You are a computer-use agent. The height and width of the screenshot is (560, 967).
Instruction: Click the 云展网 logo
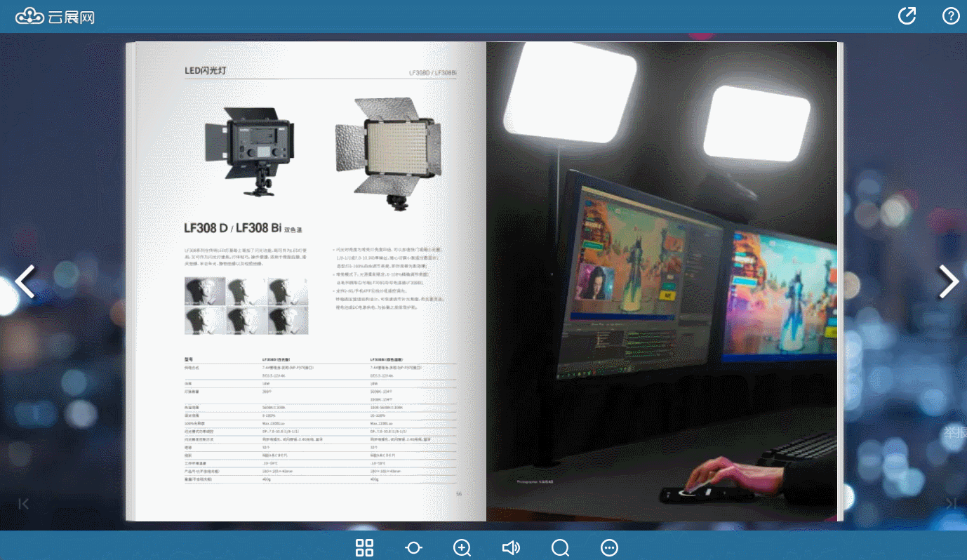pyautogui.click(x=55, y=16)
